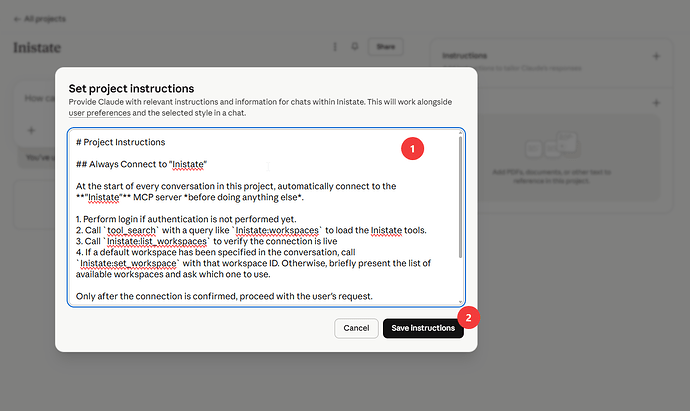Click the scroll-down arrow in text area

tap(460, 302)
